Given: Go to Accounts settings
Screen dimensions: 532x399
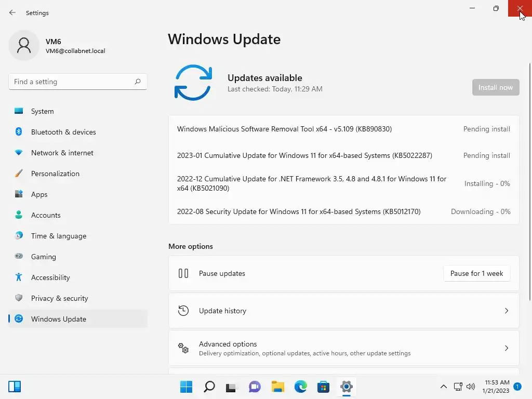Looking at the screenshot, I should click(x=78, y=215).
